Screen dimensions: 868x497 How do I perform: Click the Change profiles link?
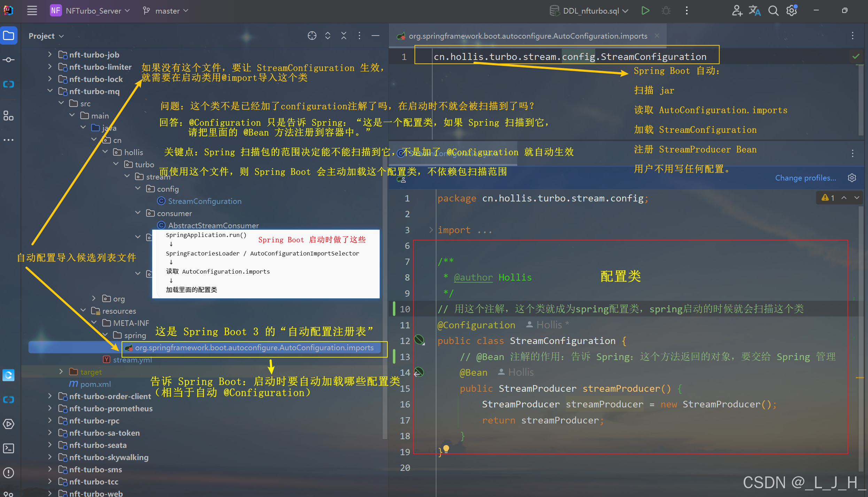point(805,178)
